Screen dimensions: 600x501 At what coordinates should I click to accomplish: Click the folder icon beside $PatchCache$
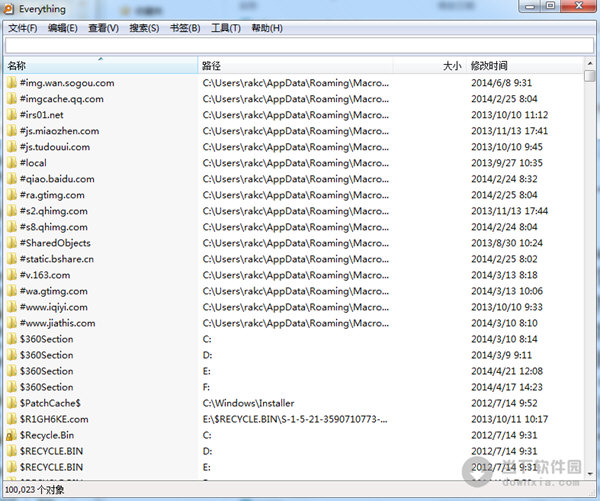click(12, 403)
